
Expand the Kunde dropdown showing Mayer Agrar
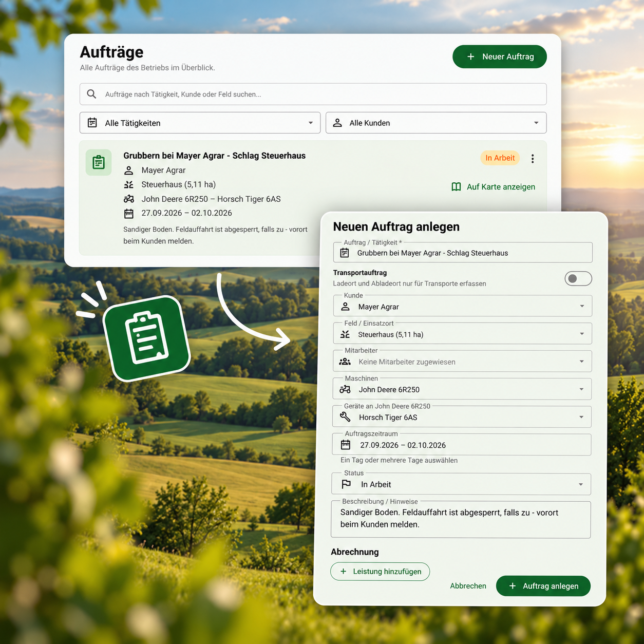click(463, 306)
